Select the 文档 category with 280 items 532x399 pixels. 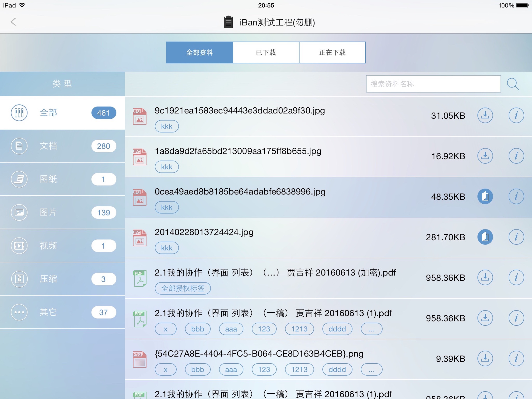click(62, 146)
